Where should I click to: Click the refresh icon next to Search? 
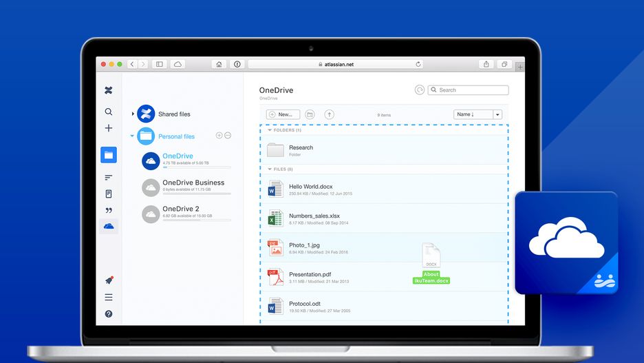point(419,90)
